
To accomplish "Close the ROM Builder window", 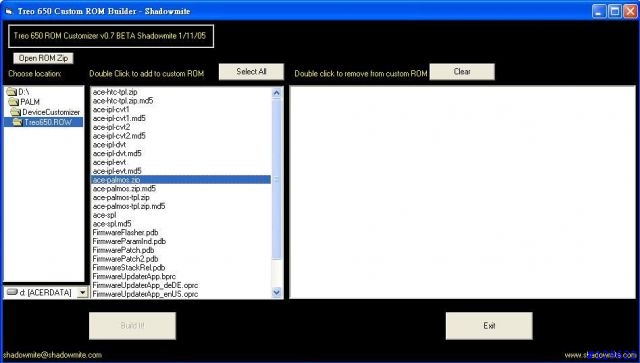I will click(630, 11).
